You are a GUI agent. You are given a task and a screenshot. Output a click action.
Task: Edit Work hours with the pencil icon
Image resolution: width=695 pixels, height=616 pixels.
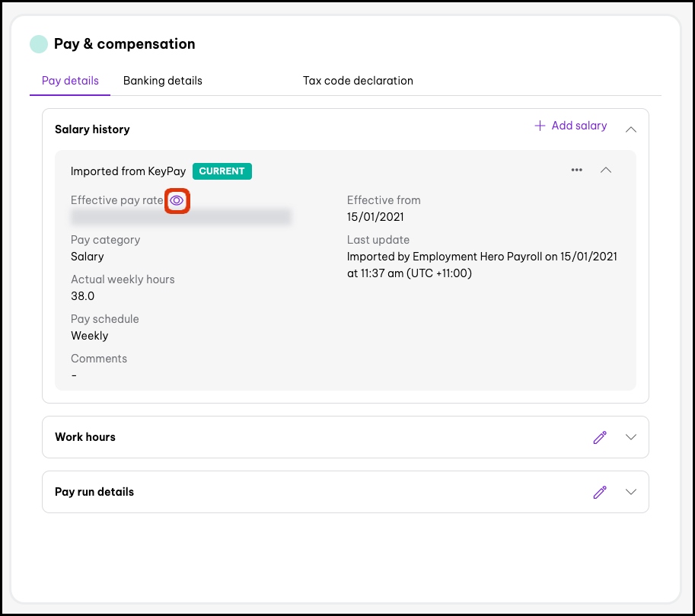(600, 437)
